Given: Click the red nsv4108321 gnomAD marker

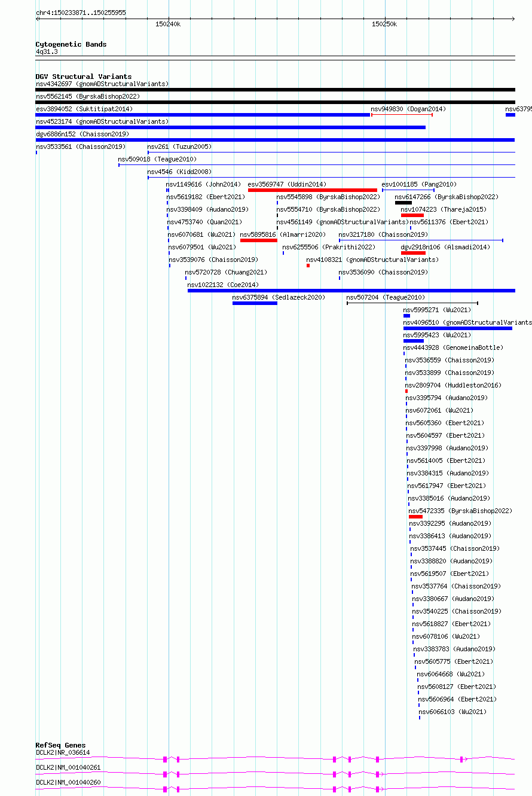Looking at the screenshot, I should click(308, 266).
